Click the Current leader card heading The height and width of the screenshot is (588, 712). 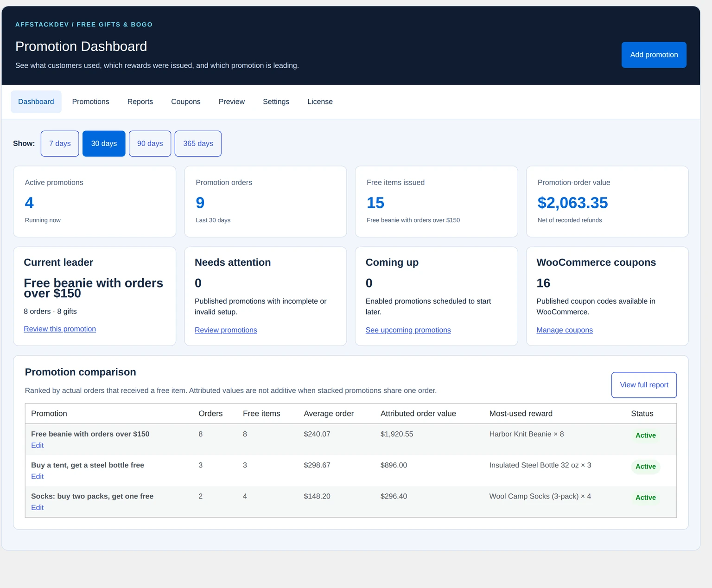point(58,262)
